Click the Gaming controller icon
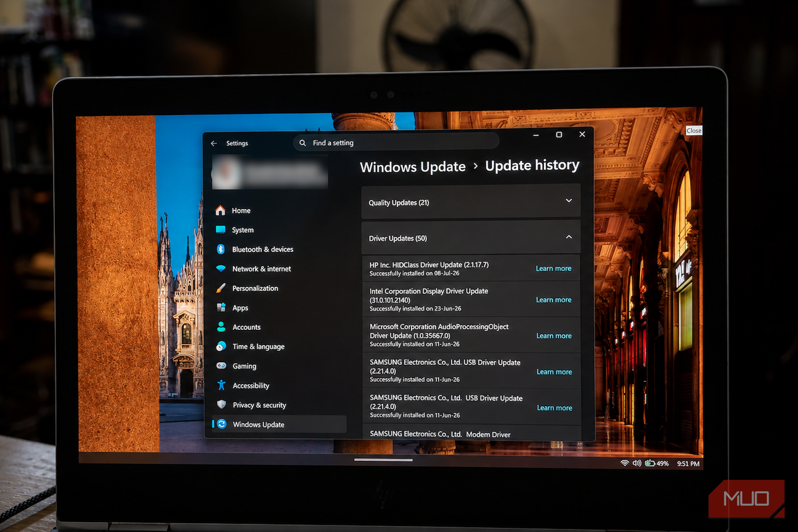This screenshot has width=798, height=532. point(221,366)
